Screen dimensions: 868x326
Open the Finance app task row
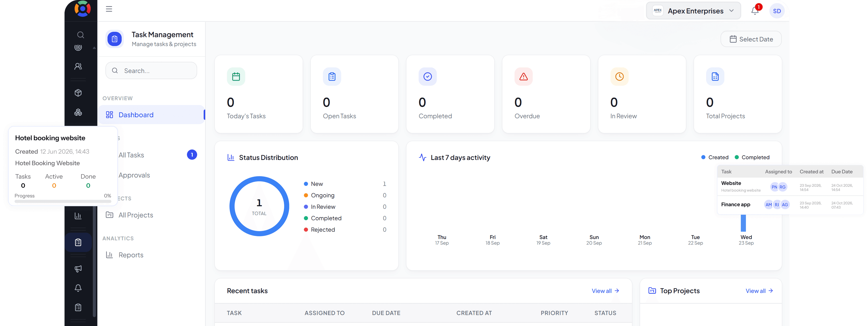[790, 205]
